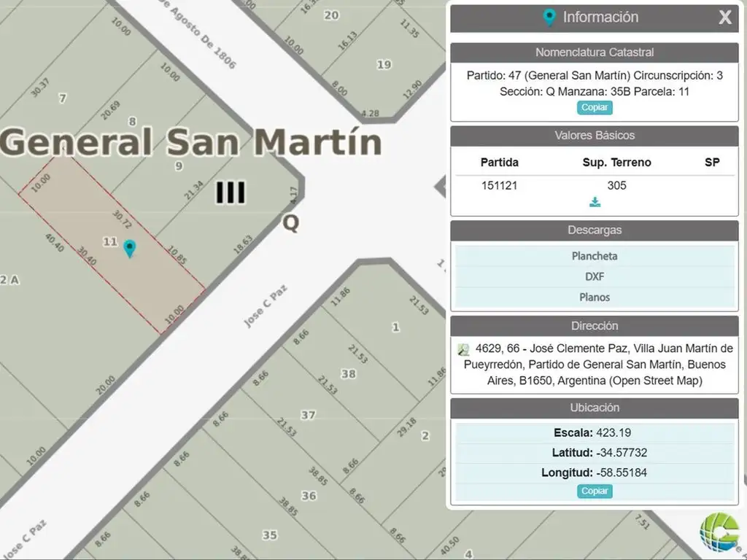Select parcel 9 on the map
Viewport: 747px width, 560px height.
click(x=179, y=166)
